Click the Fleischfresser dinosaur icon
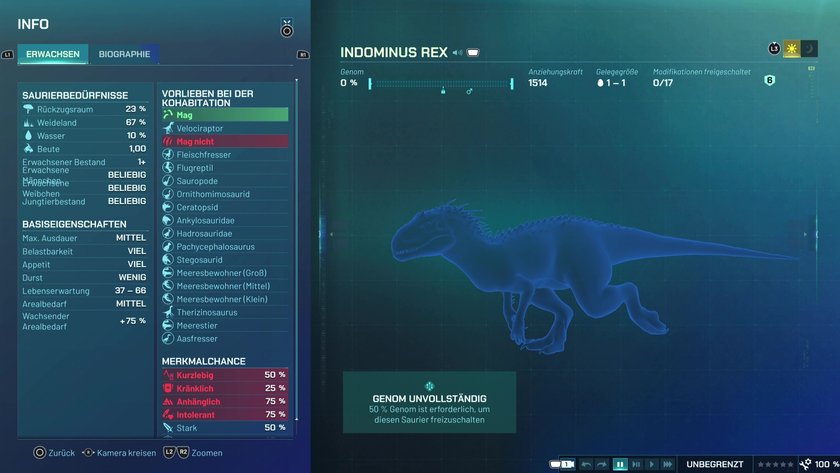The image size is (840, 473). coord(168,154)
